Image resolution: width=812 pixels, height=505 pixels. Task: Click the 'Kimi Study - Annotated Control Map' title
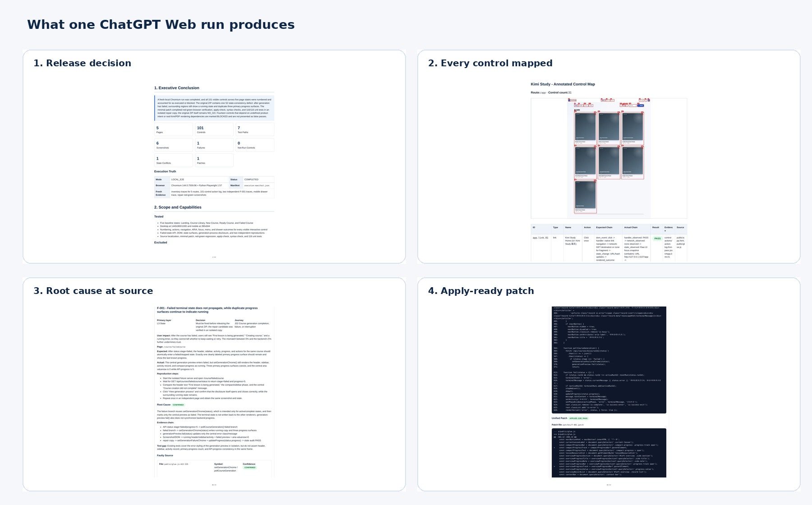(563, 84)
